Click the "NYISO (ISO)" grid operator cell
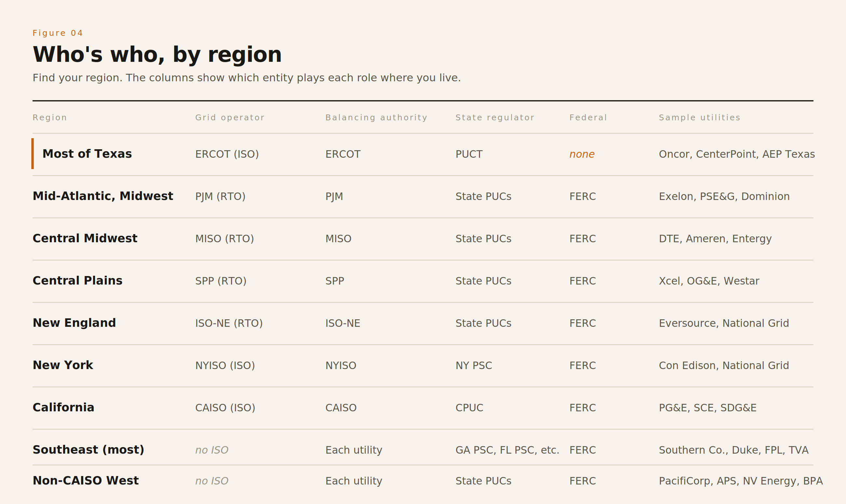This screenshot has height=504, width=846. [x=225, y=365]
